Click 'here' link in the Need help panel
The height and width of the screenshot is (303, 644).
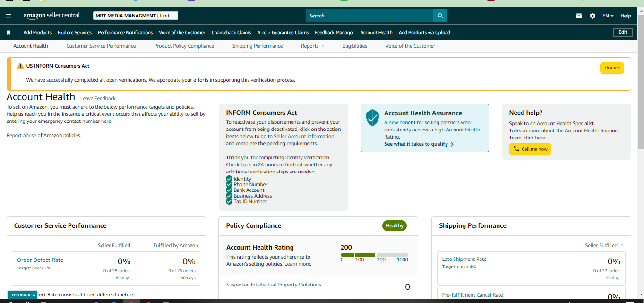tap(540, 138)
